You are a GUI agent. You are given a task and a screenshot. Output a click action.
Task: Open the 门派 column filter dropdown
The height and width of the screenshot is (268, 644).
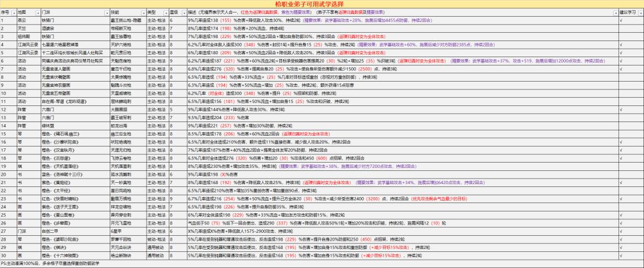pos(107,13)
